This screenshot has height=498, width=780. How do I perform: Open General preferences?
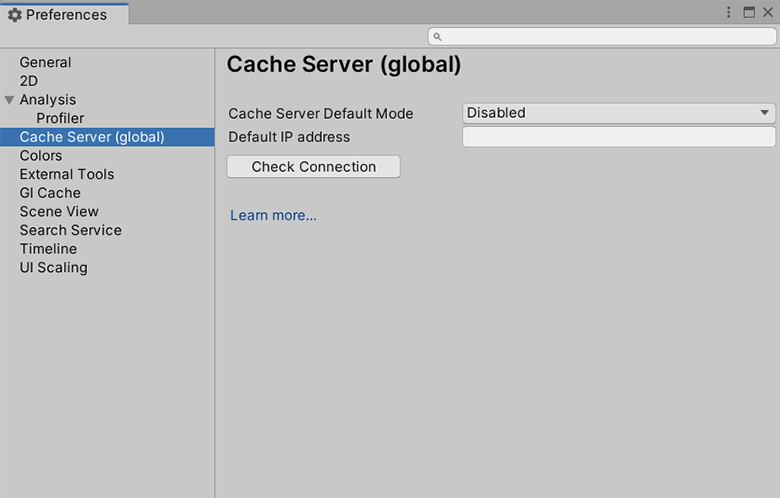coord(45,62)
